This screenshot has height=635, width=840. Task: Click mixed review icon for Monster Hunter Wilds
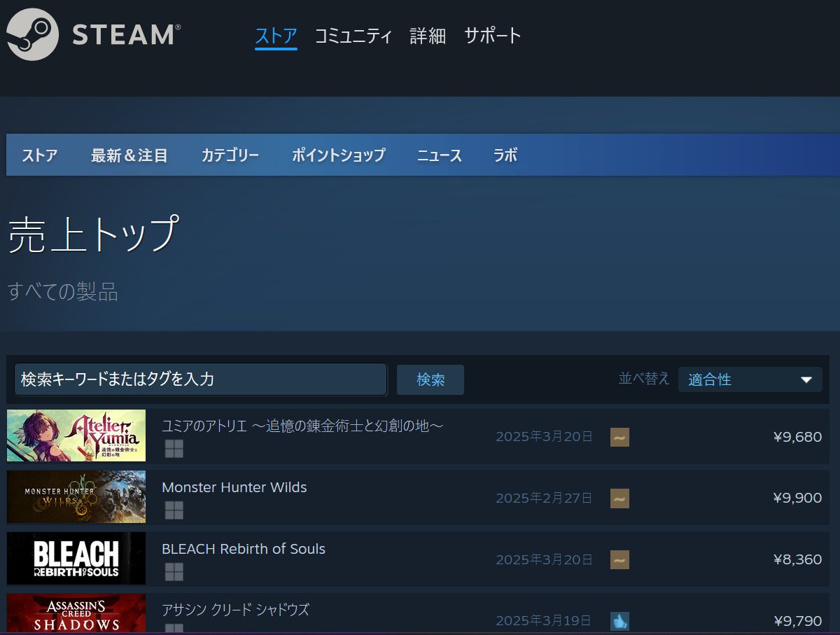point(619,498)
